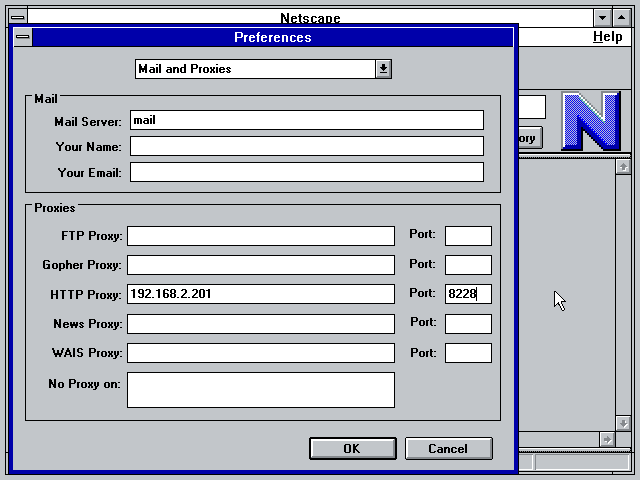Click the Gopher Proxy Port field

coord(468,265)
